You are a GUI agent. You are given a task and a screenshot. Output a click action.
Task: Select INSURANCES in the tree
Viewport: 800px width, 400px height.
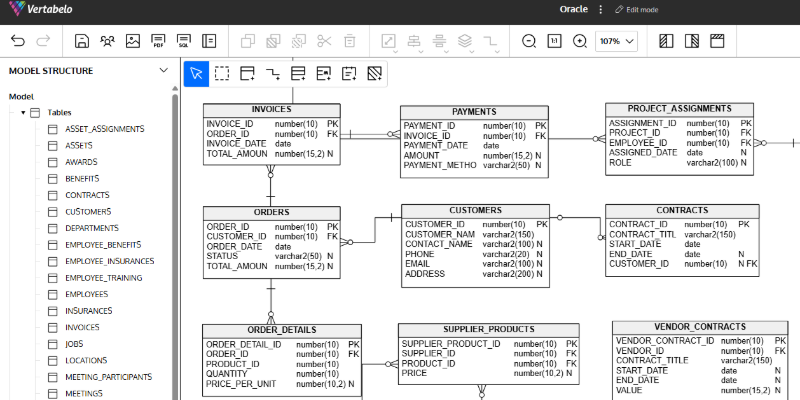89,311
